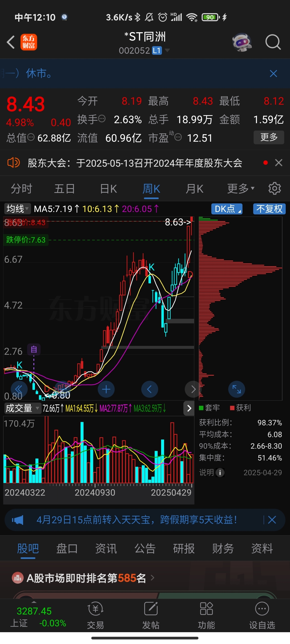Close the 天天宝 promo banner
290x644 pixels.
[272, 520]
